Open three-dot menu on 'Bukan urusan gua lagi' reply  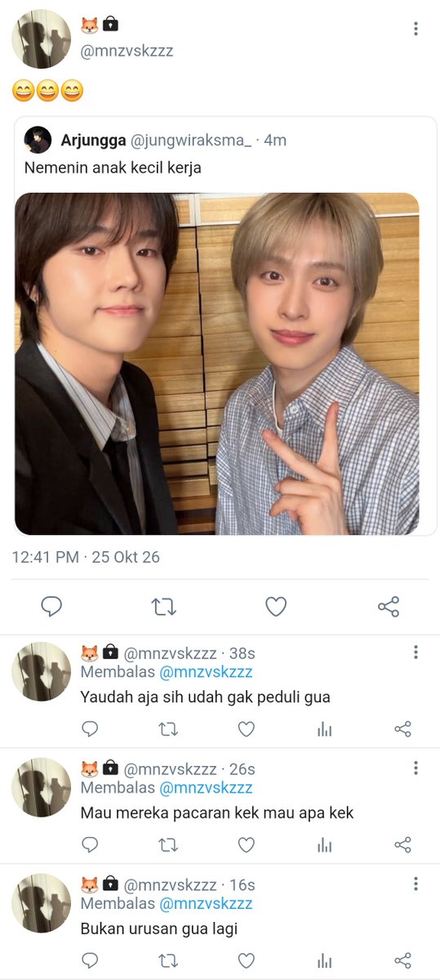416,884
